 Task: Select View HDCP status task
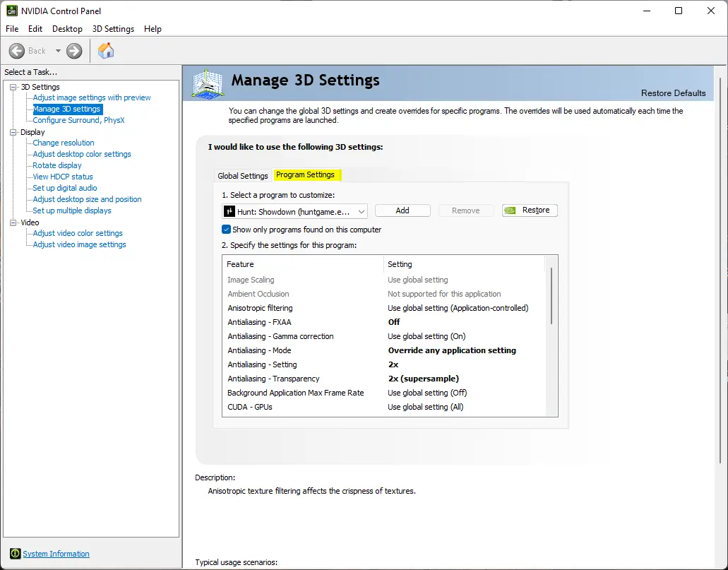pos(63,177)
